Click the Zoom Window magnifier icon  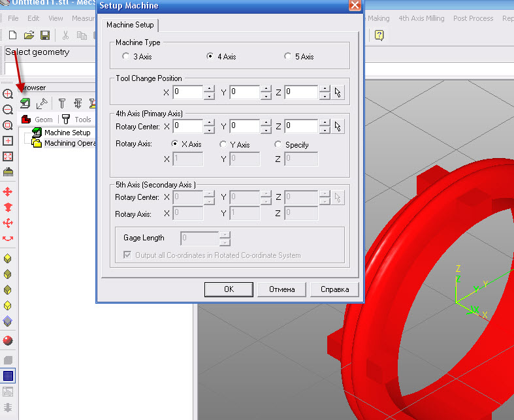coord(8,125)
